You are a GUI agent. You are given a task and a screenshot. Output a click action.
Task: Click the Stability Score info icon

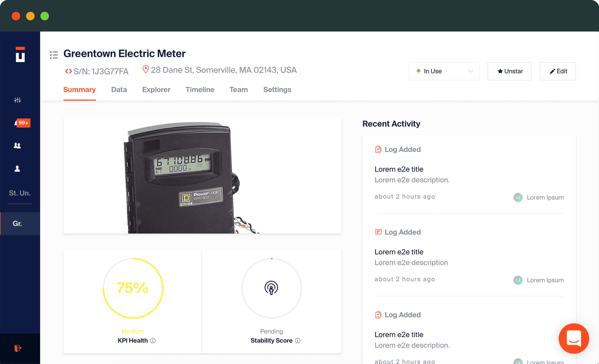coord(298,341)
